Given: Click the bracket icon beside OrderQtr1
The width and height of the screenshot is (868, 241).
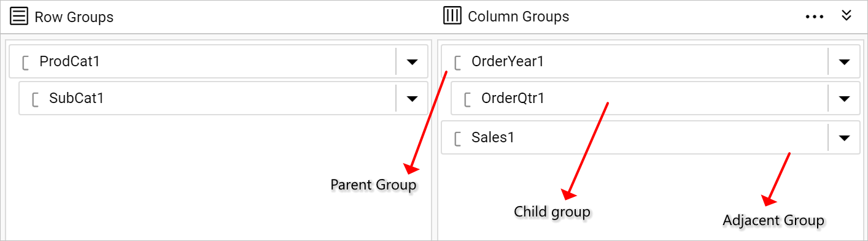Looking at the screenshot, I should tap(468, 99).
